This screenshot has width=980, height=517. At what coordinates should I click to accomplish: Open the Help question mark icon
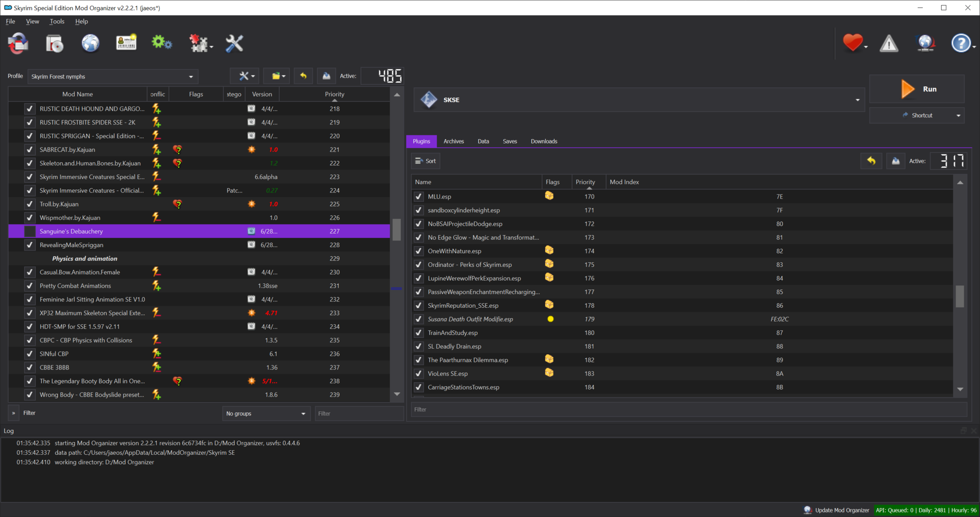coord(961,43)
